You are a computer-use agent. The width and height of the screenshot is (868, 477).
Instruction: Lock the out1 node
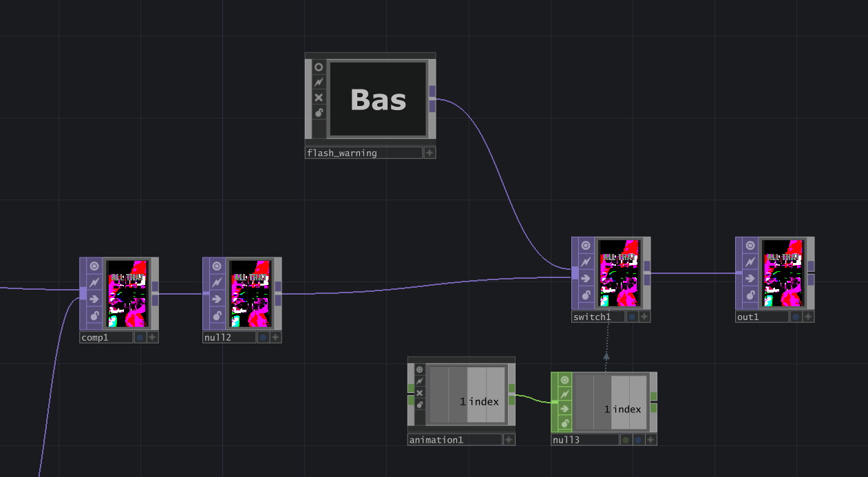(750, 295)
